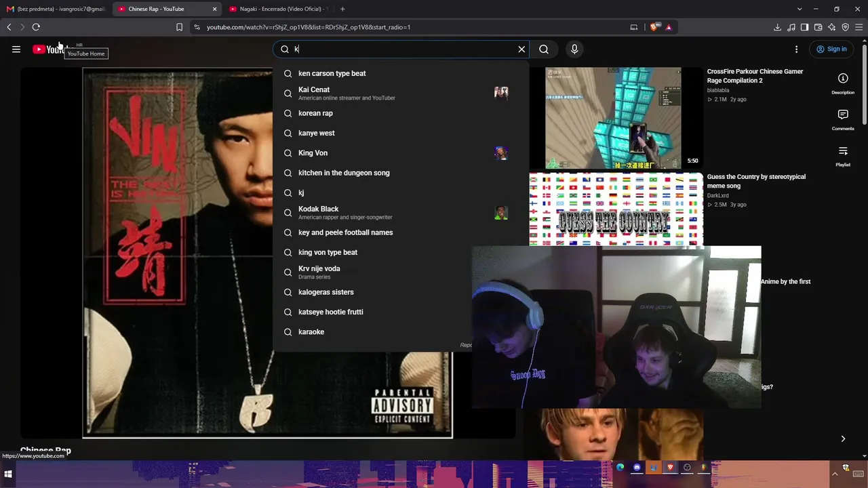Open the video Comments panel
The width and height of the screenshot is (868, 488).
click(x=843, y=119)
